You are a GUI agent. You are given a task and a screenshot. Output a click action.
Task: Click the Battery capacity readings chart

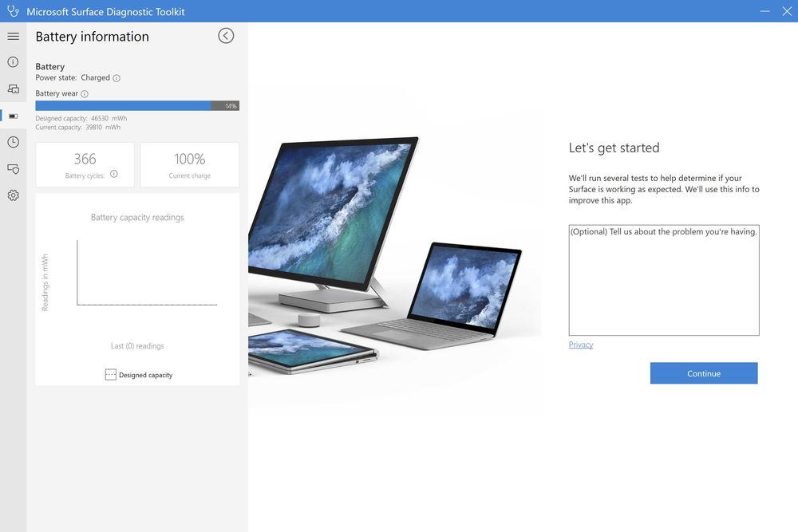pyautogui.click(x=137, y=290)
